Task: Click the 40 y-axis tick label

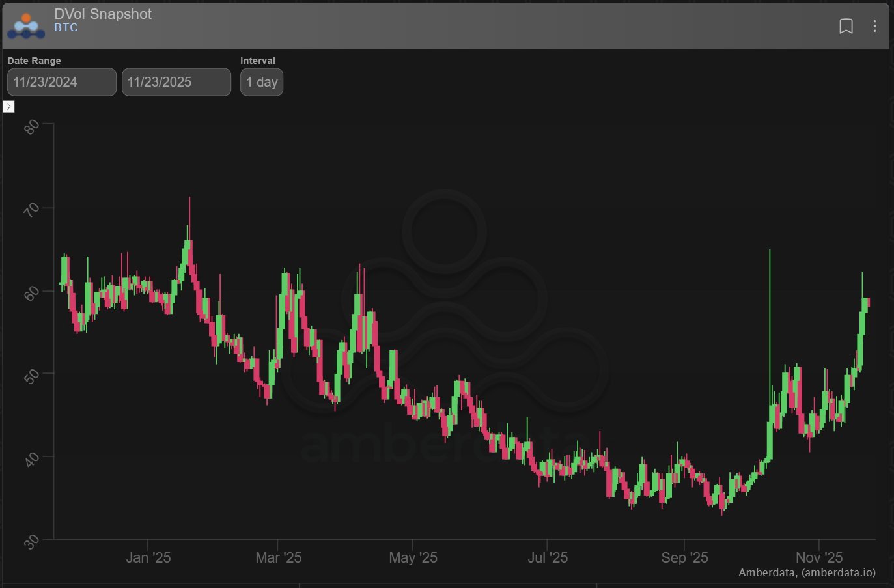Action: click(x=31, y=460)
